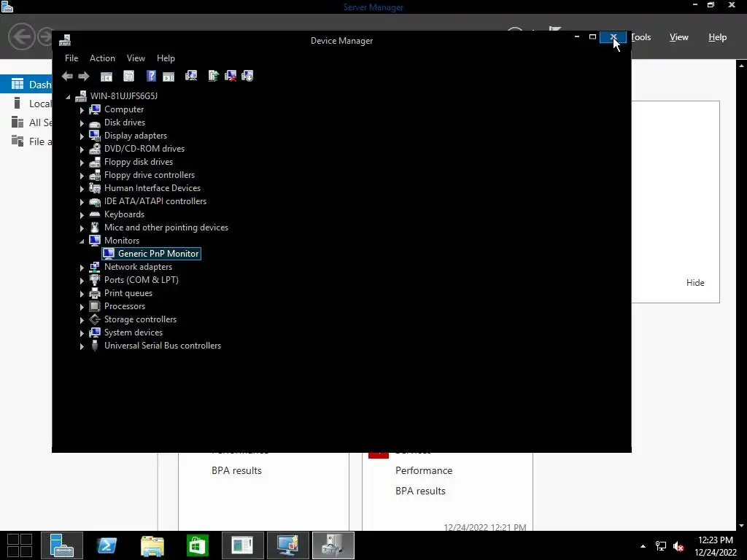Open Server Manager's View menu
747x560 pixels.
click(x=679, y=37)
